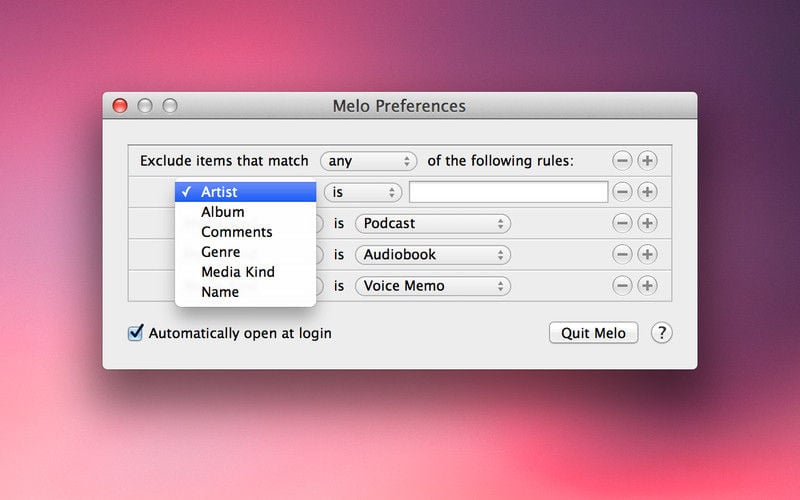
Task: Choose Comments from the popup menu
Action: pyautogui.click(x=245, y=232)
